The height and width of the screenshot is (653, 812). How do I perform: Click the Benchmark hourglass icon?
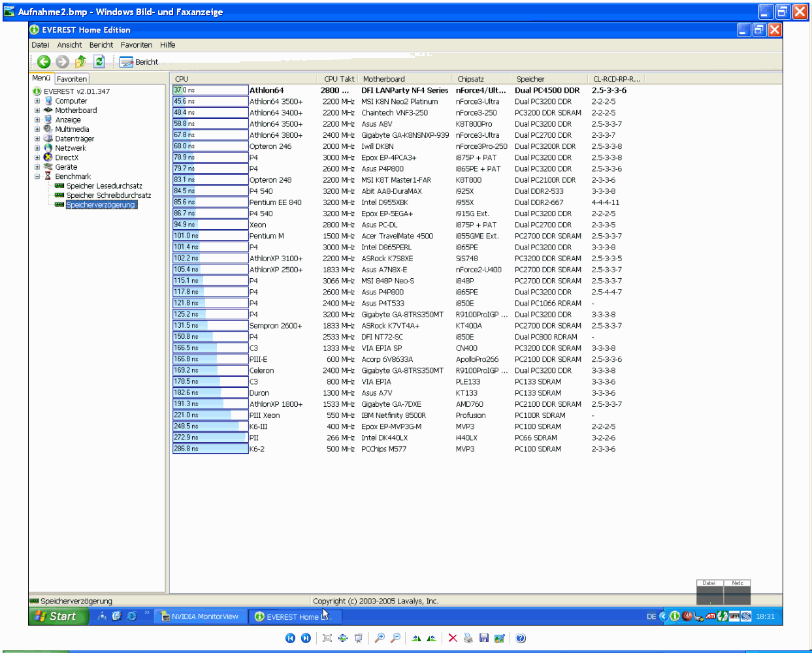pyautogui.click(x=48, y=176)
